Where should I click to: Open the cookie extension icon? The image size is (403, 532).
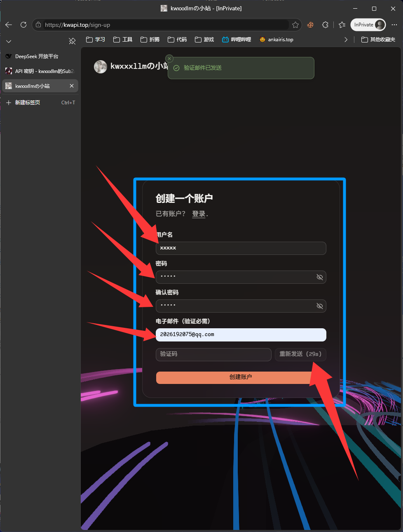pos(310,25)
